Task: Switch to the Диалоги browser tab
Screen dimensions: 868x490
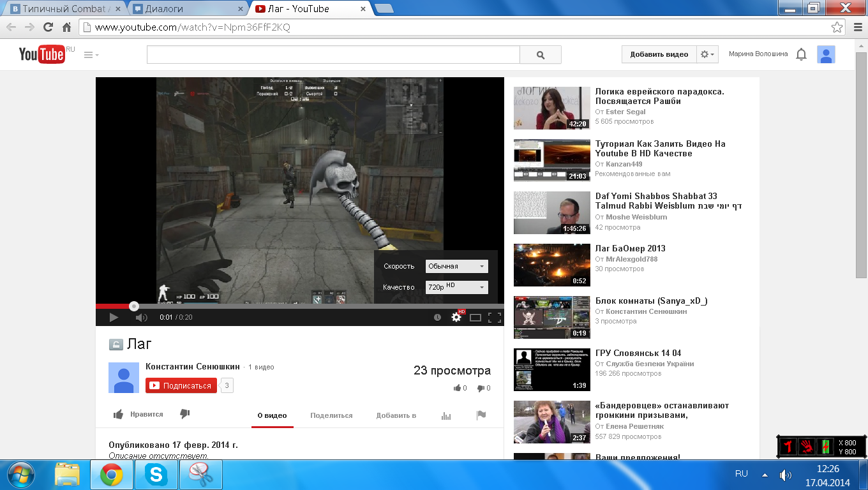Action: point(189,9)
